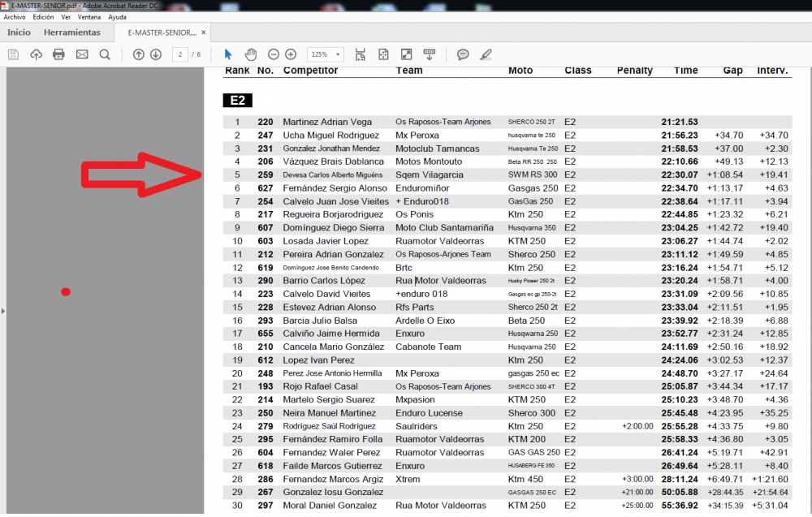Viewport: 812px width, 517px height.
Task: Click the upload to cloud icon
Action: pyautogui.click(x=36, y=54)
